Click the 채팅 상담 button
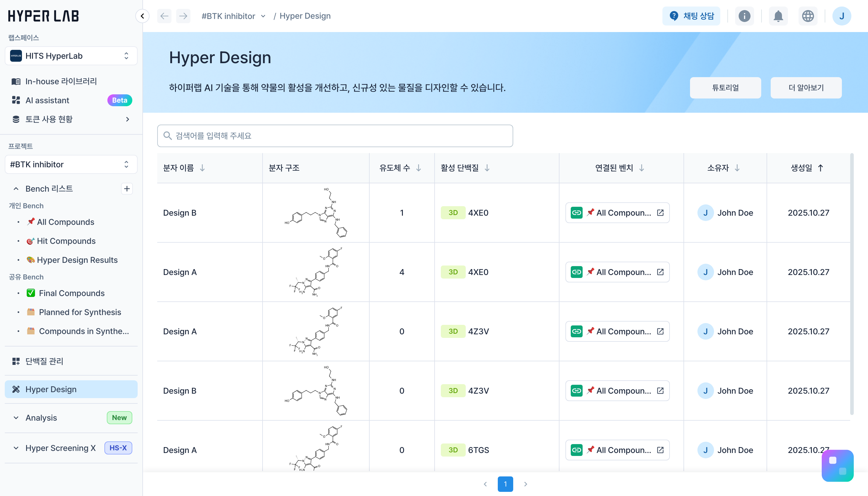 pos(691,16)
